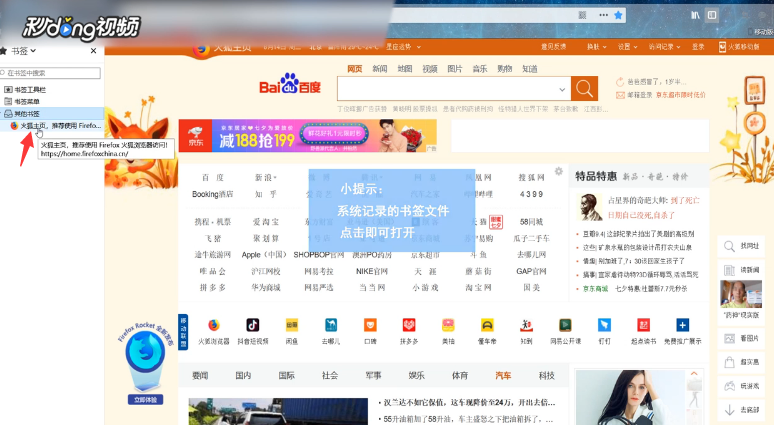Open the 设置 dropdown in the orange bar

(627, 47)
